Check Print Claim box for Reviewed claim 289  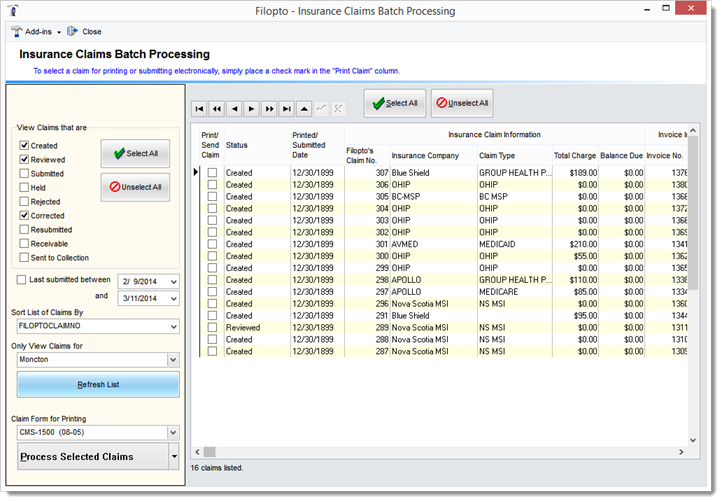[x=212, y=327]
